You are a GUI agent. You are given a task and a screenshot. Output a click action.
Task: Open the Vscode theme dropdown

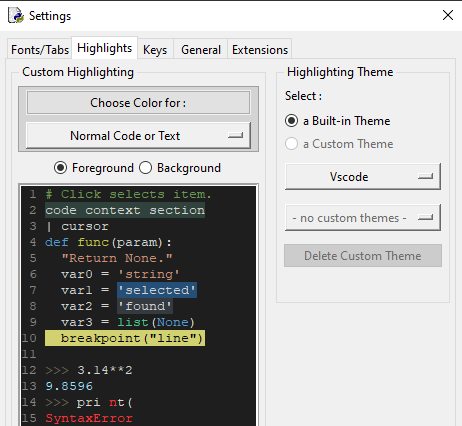coord(363,177)
